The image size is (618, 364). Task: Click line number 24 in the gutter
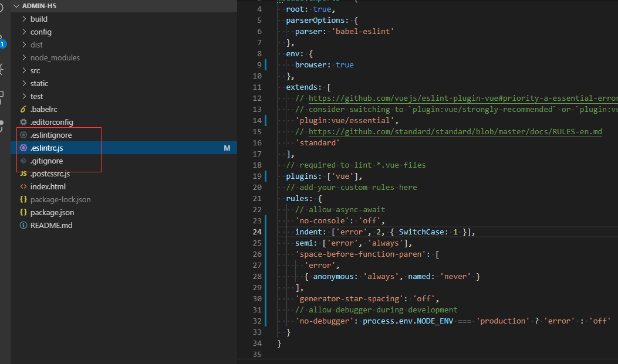(257, 232)
